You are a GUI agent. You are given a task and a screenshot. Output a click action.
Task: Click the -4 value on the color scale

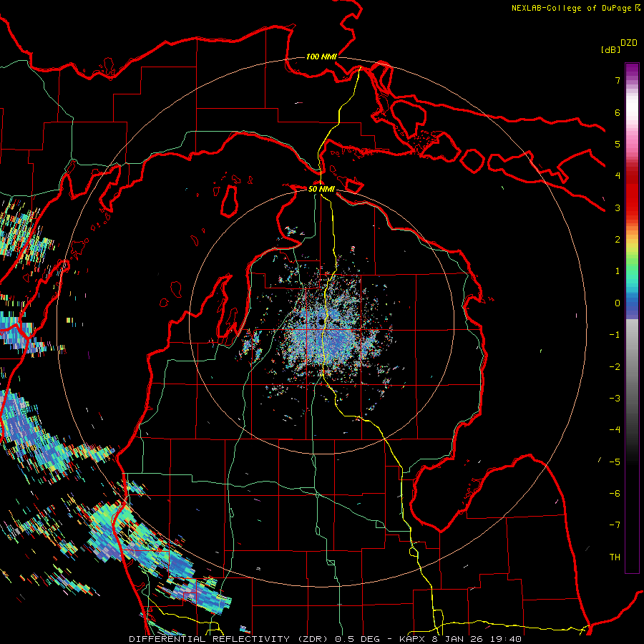[615, 429]
